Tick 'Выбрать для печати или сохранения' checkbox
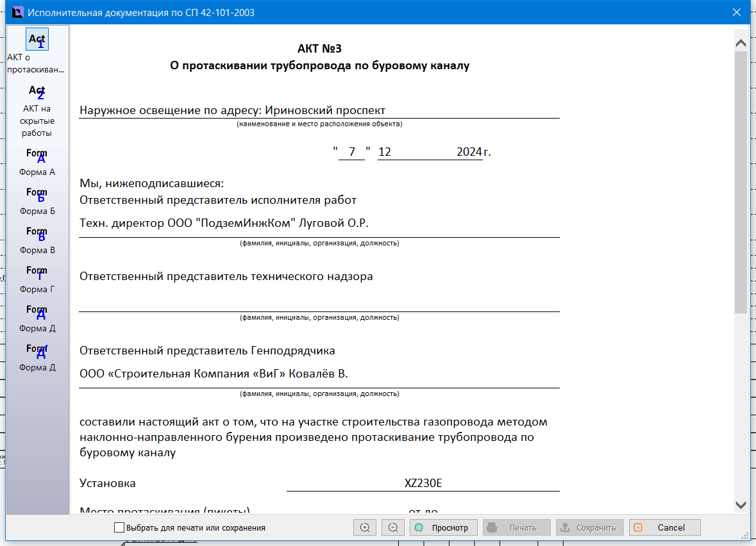The width and height of the screenshot is (756, 546). point(119,527)
